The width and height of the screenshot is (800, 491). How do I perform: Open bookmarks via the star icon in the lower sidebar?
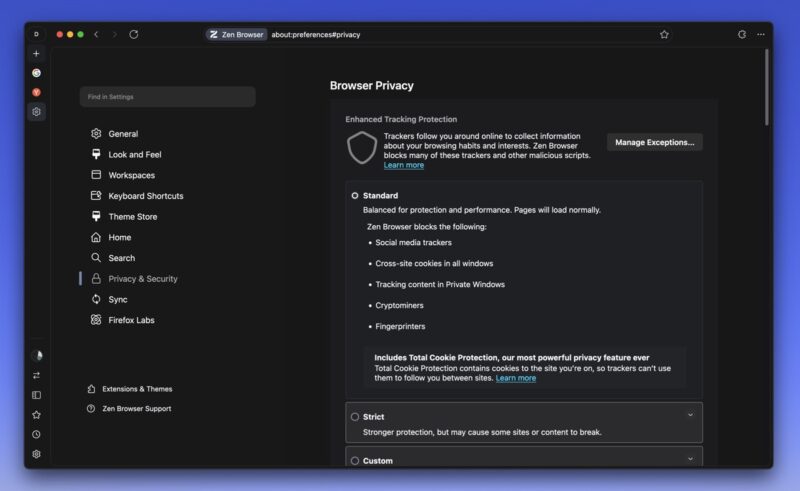[x=36, y=414]
